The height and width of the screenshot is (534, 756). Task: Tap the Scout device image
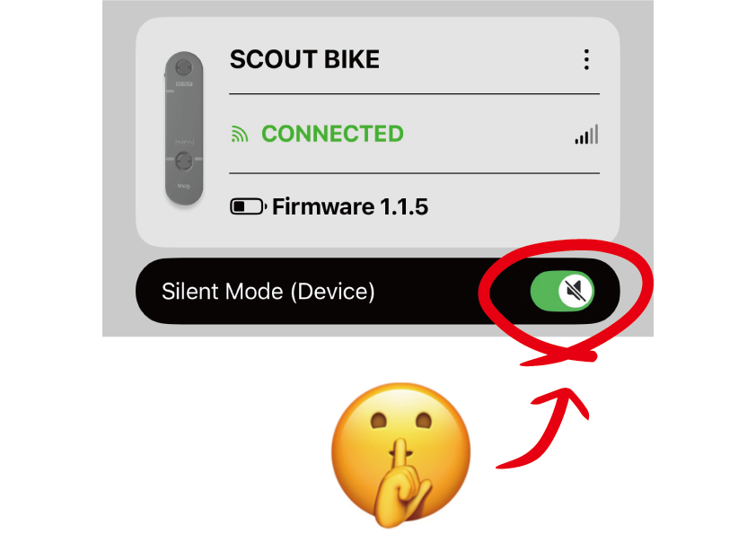184,128
